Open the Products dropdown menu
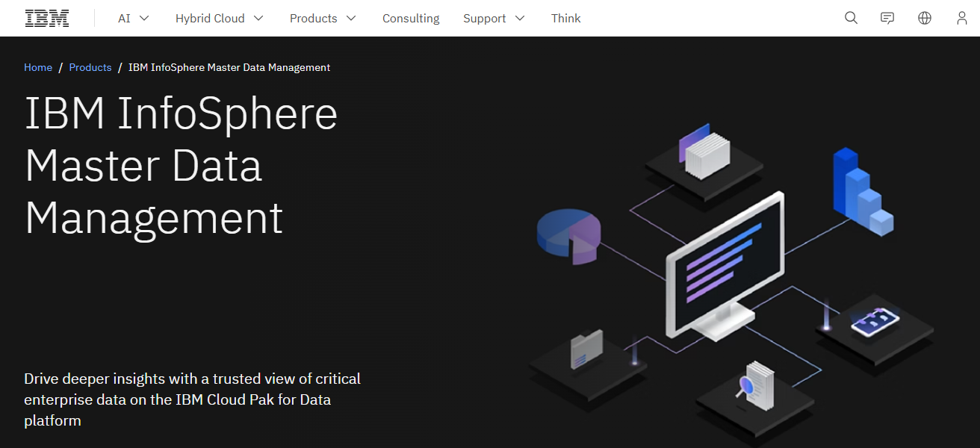Screen dimensions: 980x448 pyautogui.click(x=323, y=18)
